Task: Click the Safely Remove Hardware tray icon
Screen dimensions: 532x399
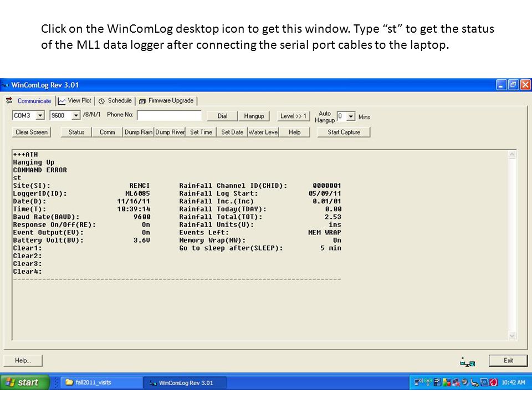Action: coord(474,382)
